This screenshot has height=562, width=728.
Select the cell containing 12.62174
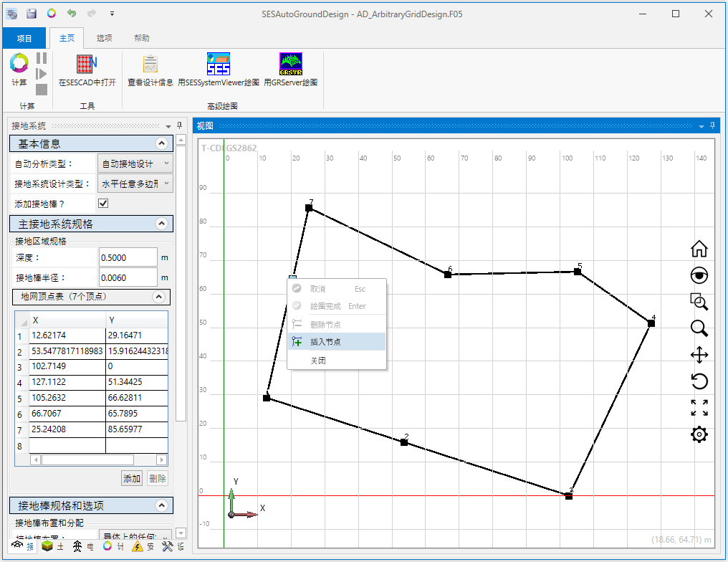(x=67, y=335)
